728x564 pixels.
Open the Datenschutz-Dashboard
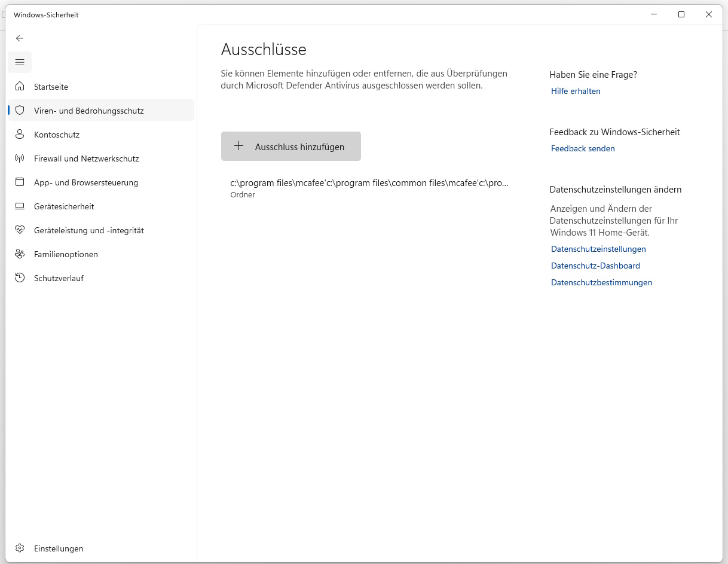point(595,266)
